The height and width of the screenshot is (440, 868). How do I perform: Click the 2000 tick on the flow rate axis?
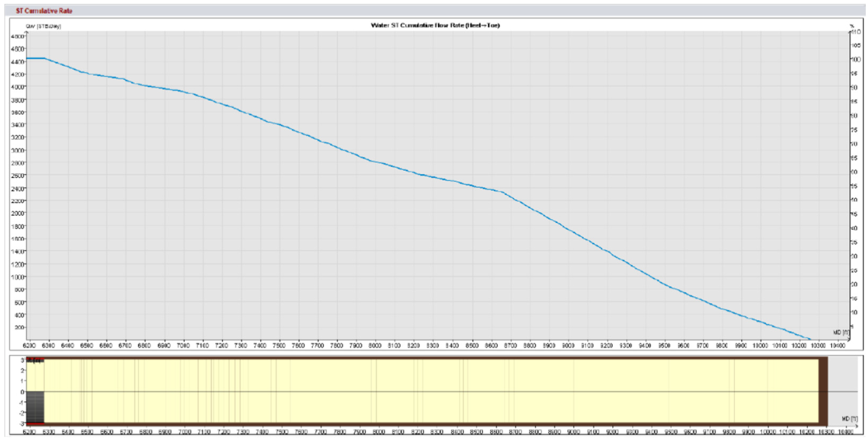point(18,213)
